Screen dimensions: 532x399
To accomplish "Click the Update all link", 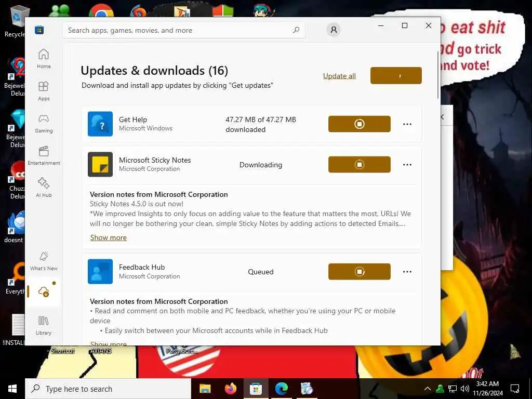I will click(339, 76).
